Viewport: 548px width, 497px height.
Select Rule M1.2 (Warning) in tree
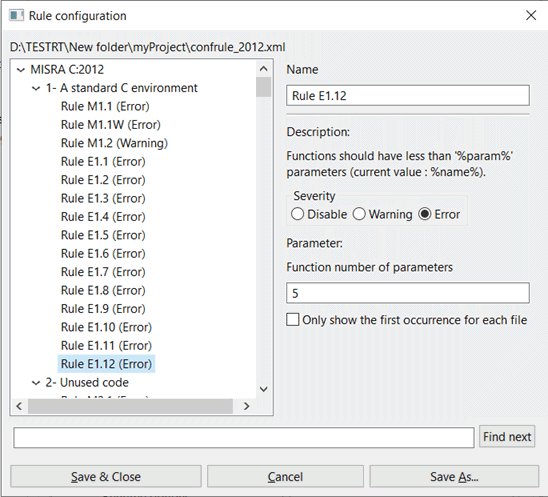114,143
